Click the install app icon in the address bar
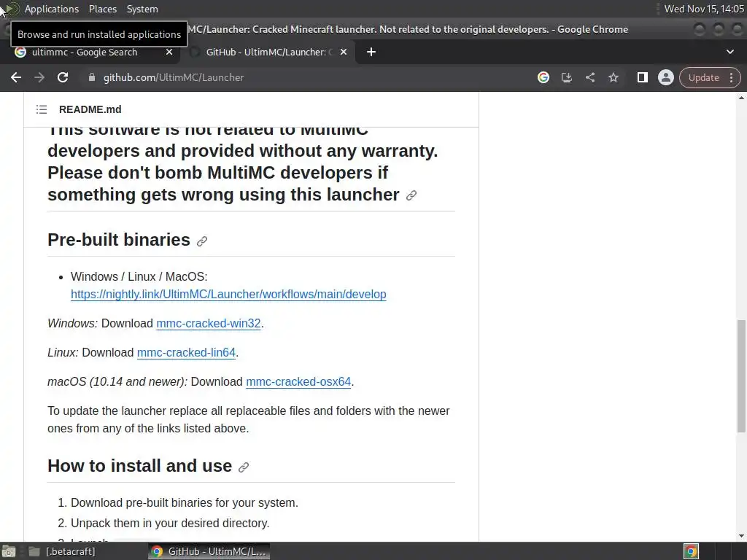This screenshot has width=747, height=560. pyautogui.click(x=566, y=77)
